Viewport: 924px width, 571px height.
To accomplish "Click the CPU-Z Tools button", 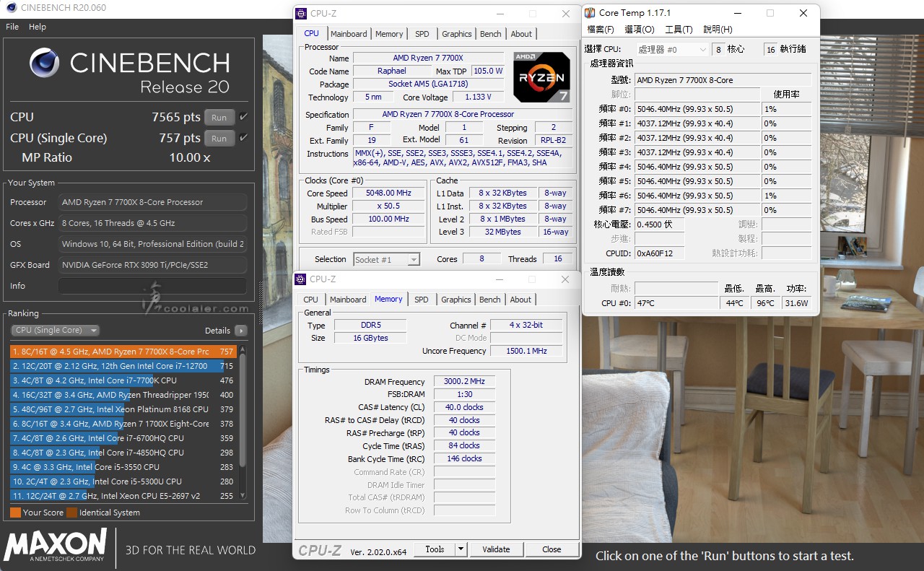I will [435, 549].
